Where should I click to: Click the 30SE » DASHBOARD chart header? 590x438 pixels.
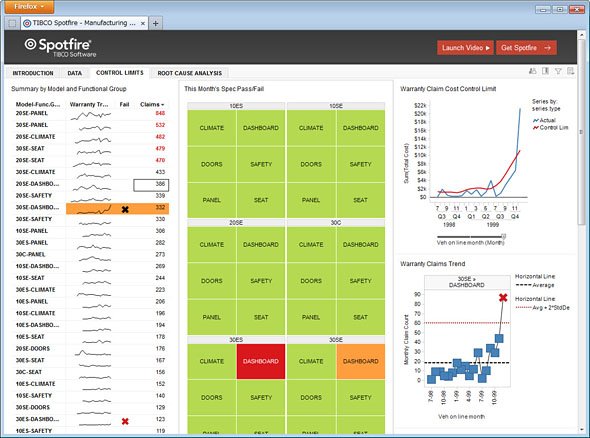(467, 282)
